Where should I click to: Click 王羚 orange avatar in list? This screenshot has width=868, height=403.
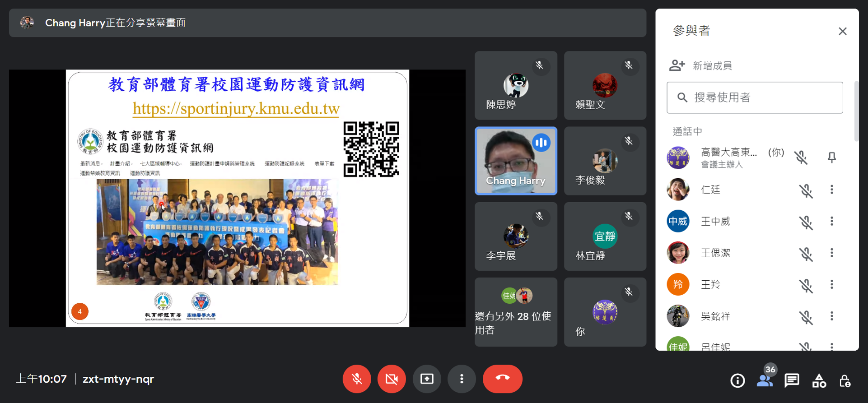pyautogui.click(x=678, y=284)
